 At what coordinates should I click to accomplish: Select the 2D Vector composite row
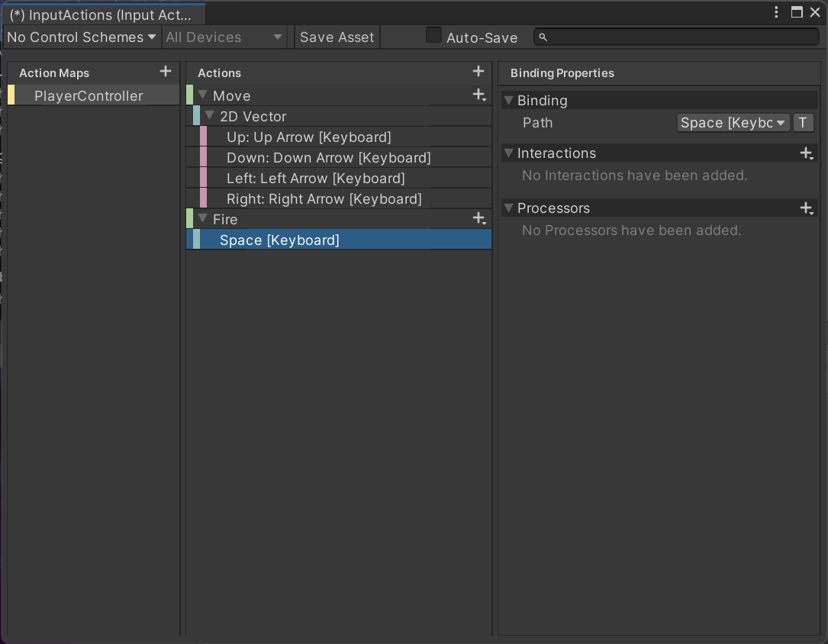point(339,116)
